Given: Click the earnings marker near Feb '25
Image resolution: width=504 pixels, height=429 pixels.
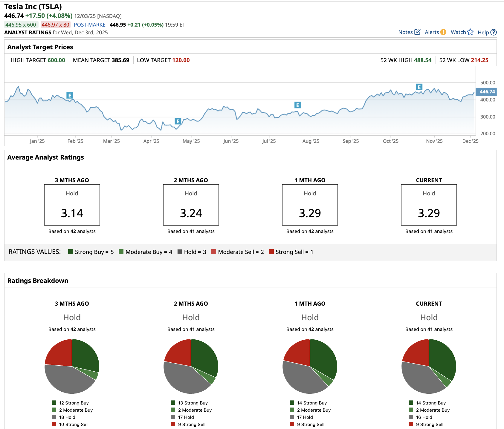Looking at the screenshot, I should click(70, 96).
